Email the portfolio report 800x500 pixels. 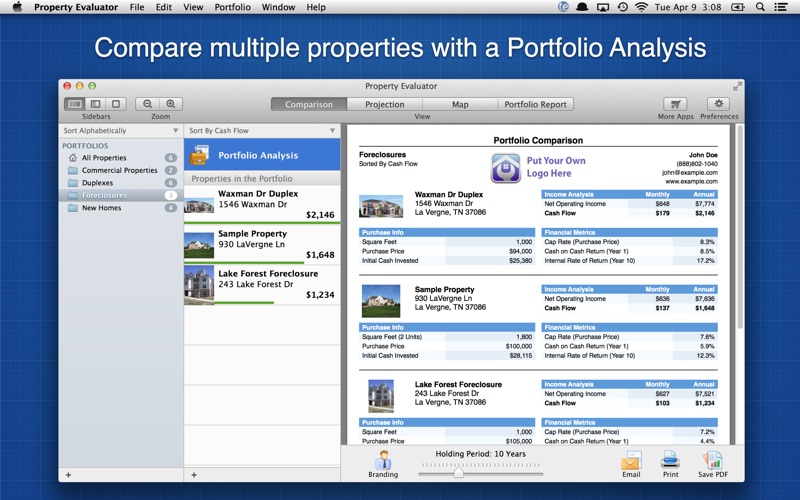pos(631,460)
